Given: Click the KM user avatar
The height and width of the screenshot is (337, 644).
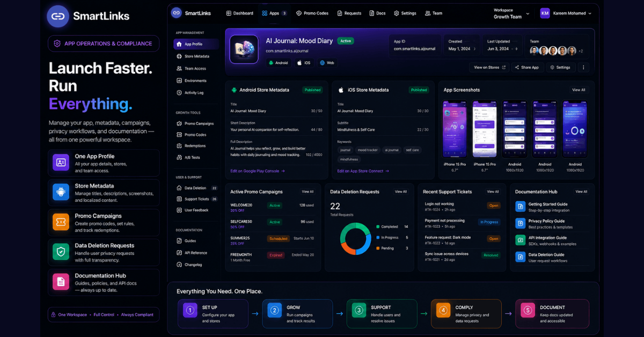Looking at the screenshot, I should point(545,13).
